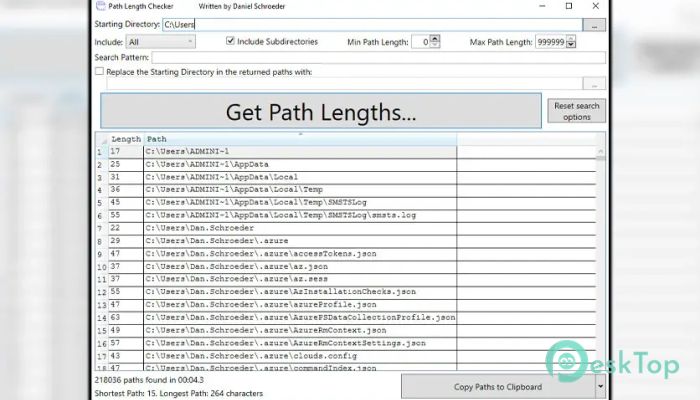This screenshot has width=700, height=400.
Task: Select the azureProfile.json path row
Action: tap(300, 305)
